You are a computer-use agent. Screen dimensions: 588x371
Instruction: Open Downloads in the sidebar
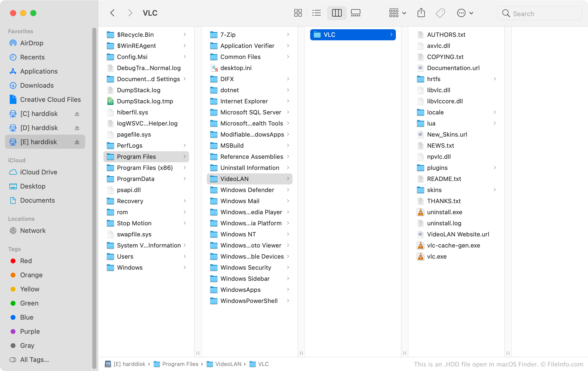click(37, 85)
